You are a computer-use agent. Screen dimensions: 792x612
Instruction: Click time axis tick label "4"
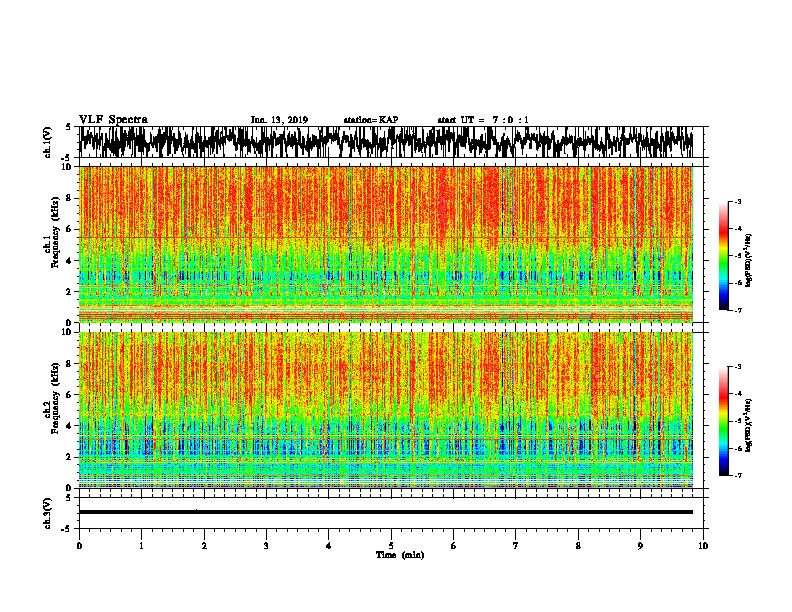click(x=329, y=546)
